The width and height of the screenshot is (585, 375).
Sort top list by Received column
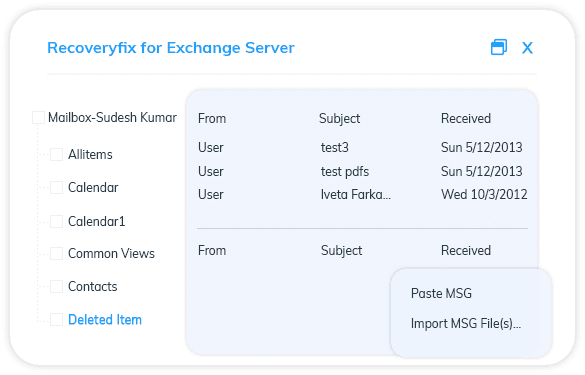pyautogui.click(x=466, y=119)
